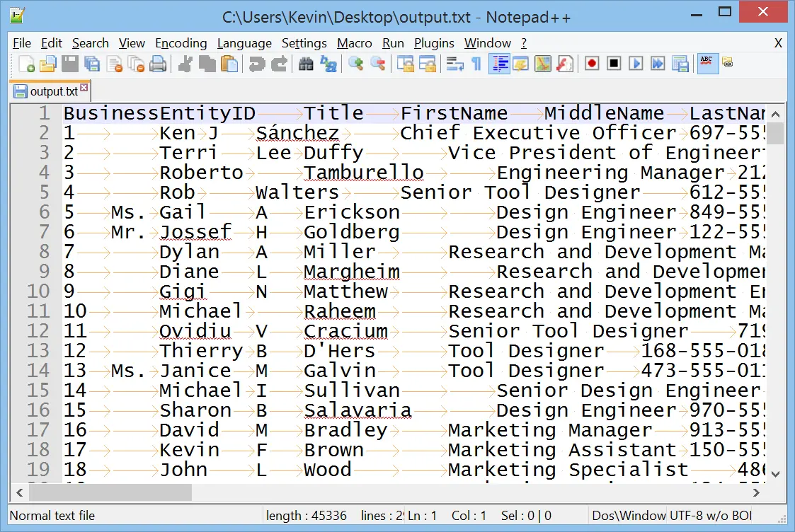Click the Redo arrow icon
The height and width of the screenshot is (532, 795).
[x=279, y=64]
